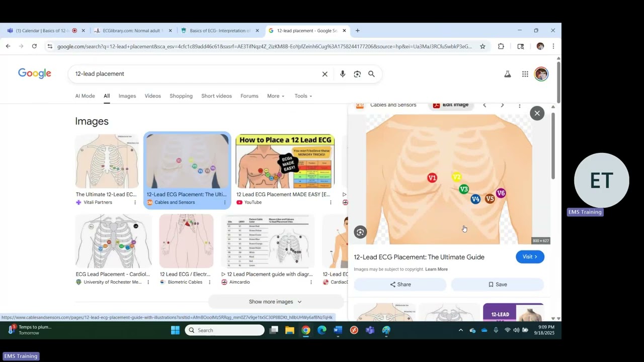Switch to the AI Mode tab

coord(85,96)
